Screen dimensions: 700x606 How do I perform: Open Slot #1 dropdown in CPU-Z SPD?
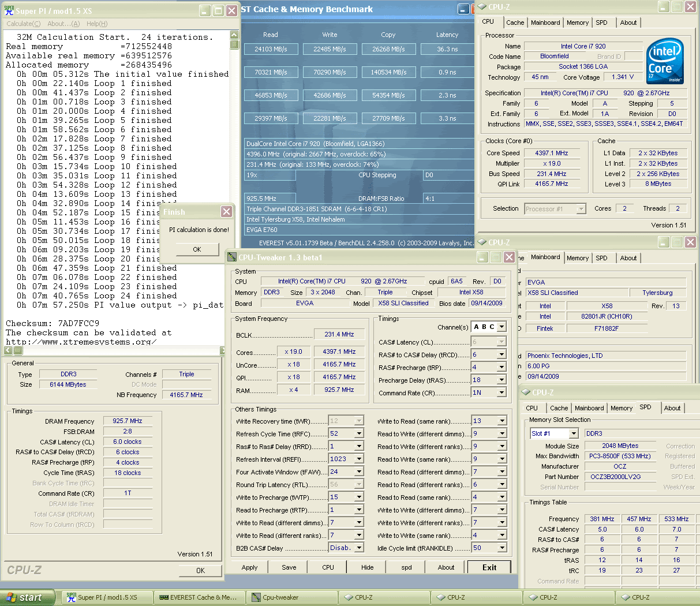click(x=574, y=433)
